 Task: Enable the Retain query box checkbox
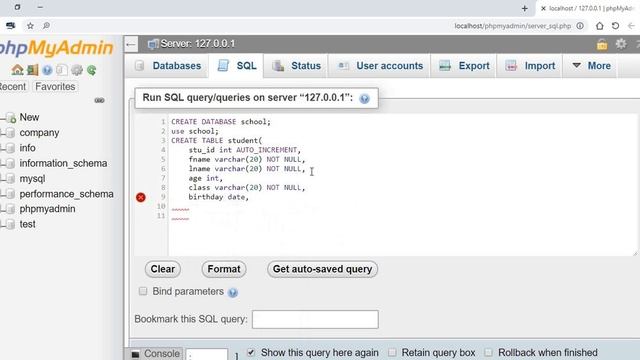(x=392, y=352)
